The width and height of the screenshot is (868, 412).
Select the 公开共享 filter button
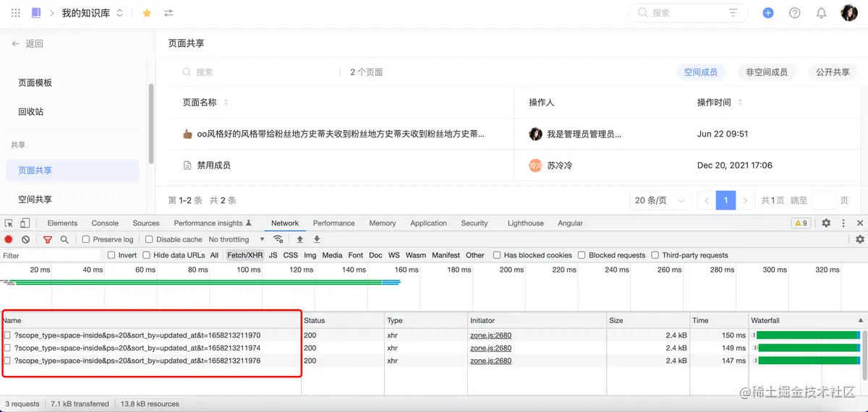click(x=833, y=72)
